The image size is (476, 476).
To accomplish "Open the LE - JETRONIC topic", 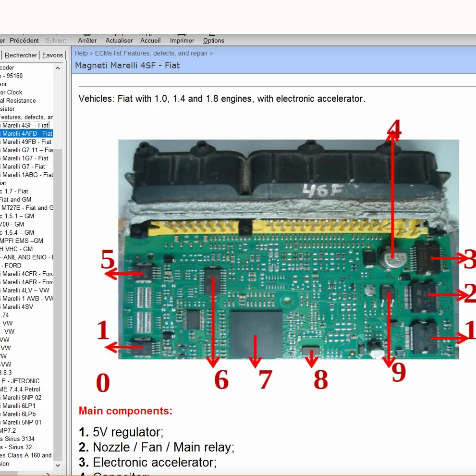I will (x=20, y=381).
